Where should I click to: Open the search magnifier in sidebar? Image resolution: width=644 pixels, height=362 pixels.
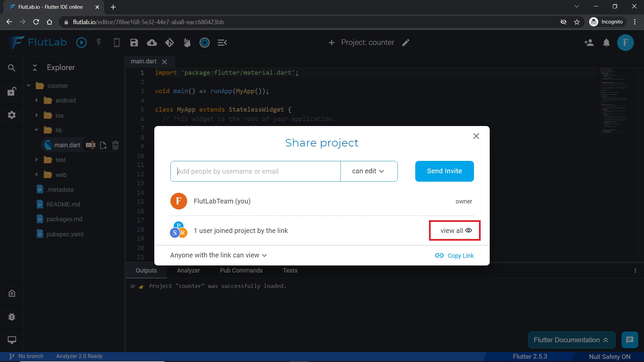coord(11,68)
